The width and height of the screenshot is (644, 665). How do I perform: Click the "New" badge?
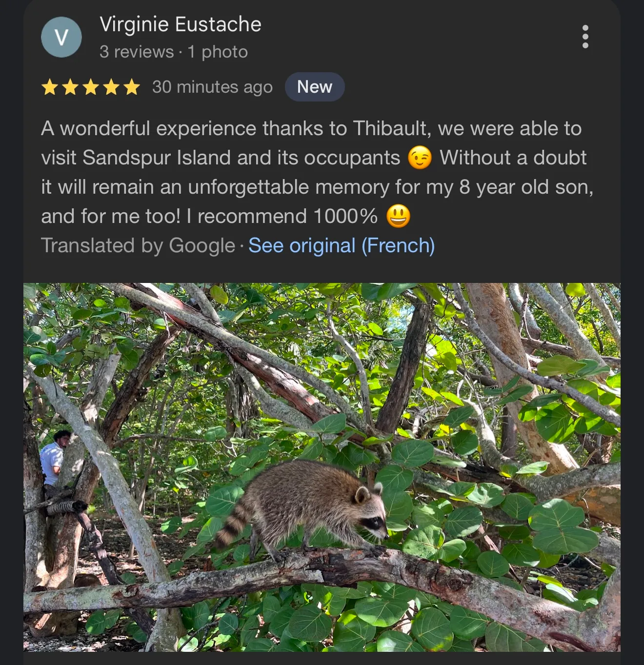click(315, 87)
